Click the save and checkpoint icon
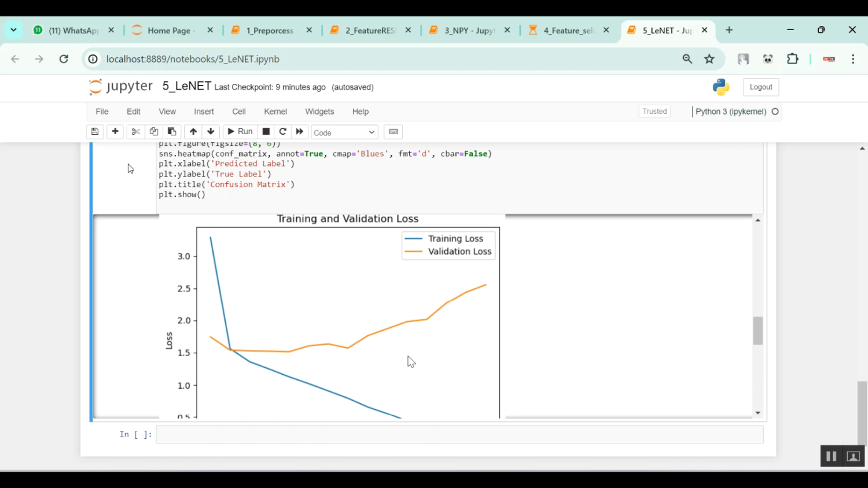Screen dimensions: 868x488 (x=95, y=132)
